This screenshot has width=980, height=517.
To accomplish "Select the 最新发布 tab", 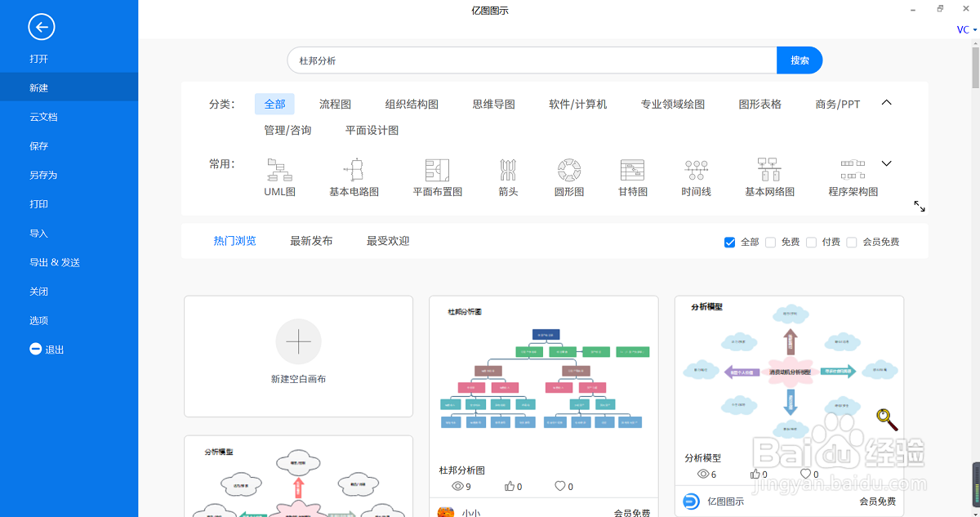I will (310, 241).
